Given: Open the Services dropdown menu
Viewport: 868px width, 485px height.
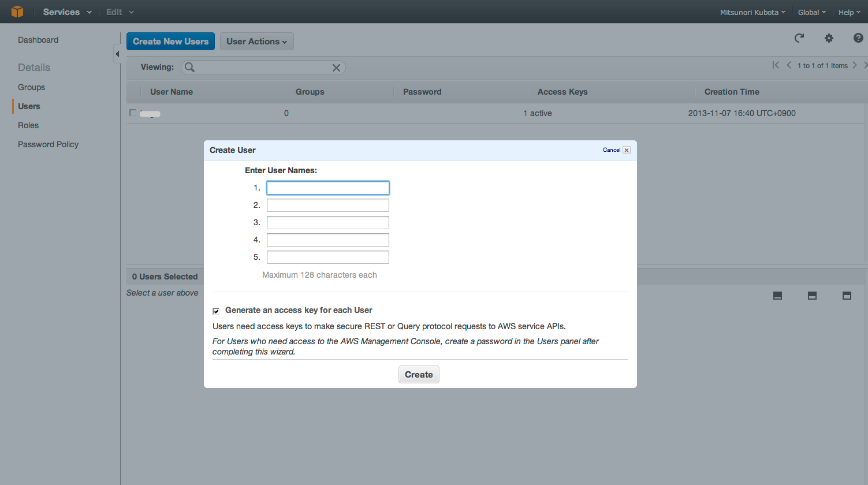Looking at the screenshot, I should pos(66,12).
